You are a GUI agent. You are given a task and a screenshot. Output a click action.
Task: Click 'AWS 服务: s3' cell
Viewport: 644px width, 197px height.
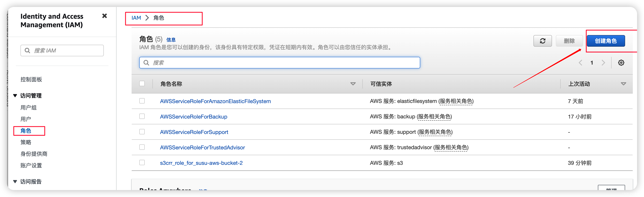pos(386,163)
